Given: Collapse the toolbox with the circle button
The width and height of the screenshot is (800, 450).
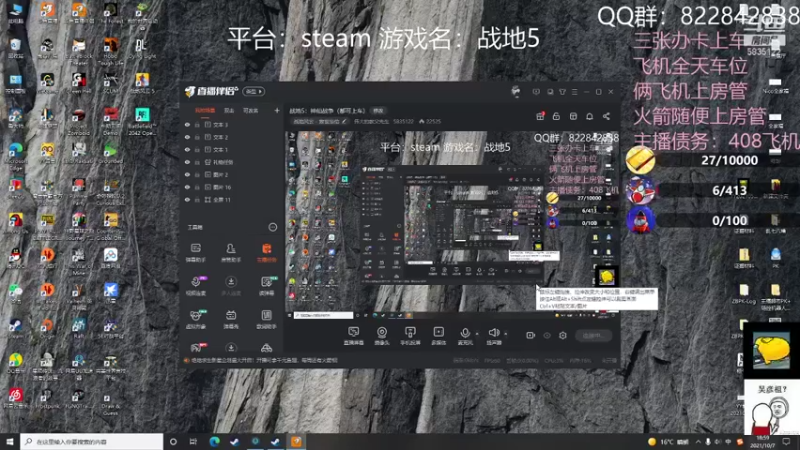Looking at the screenshot, I should 273,227.
